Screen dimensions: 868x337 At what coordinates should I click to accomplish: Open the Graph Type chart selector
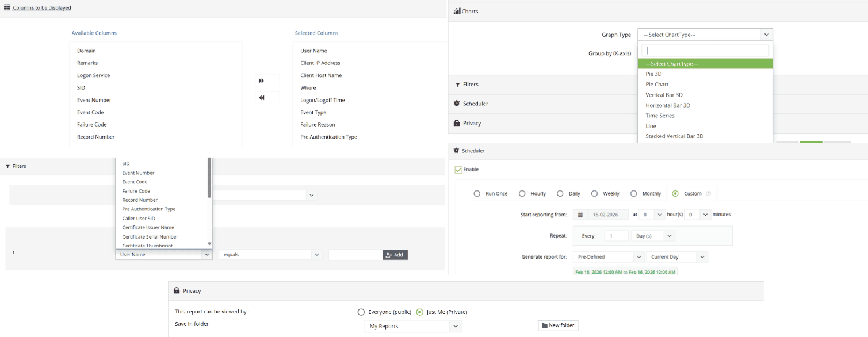click(705, 34)
